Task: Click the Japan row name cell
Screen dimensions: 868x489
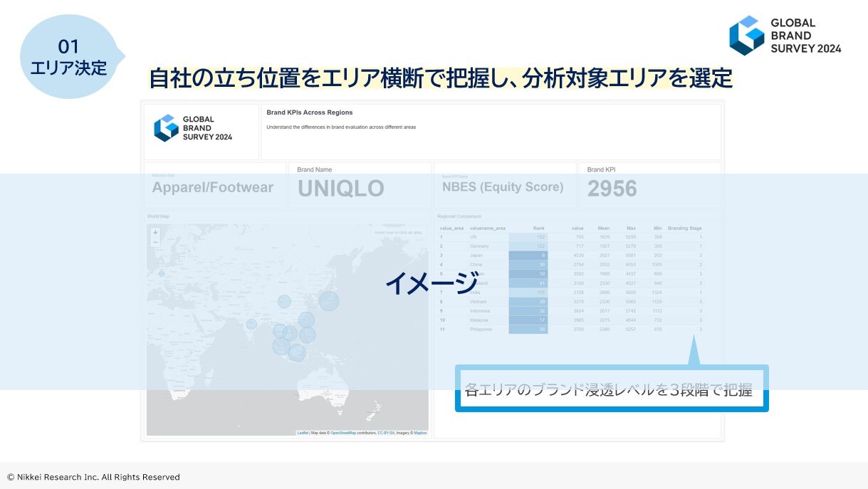Action: click(x=476, y=256)
